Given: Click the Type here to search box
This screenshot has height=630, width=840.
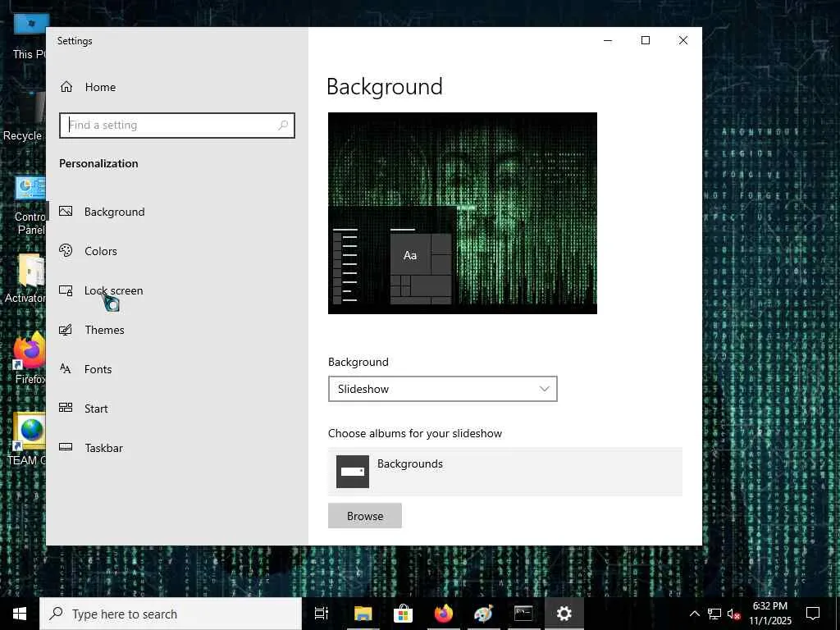Looking at the screenshot, I should click(171, 614).
